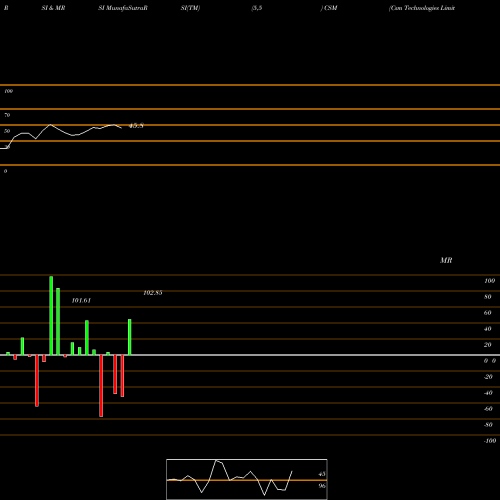Click the 45 value in mini chart

322,474
